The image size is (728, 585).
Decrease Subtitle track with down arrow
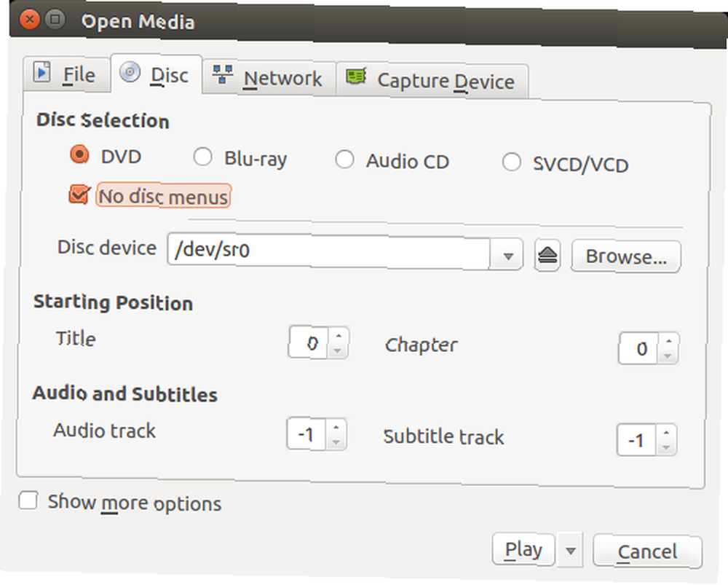pyautogui.click(x=666, y=447)
